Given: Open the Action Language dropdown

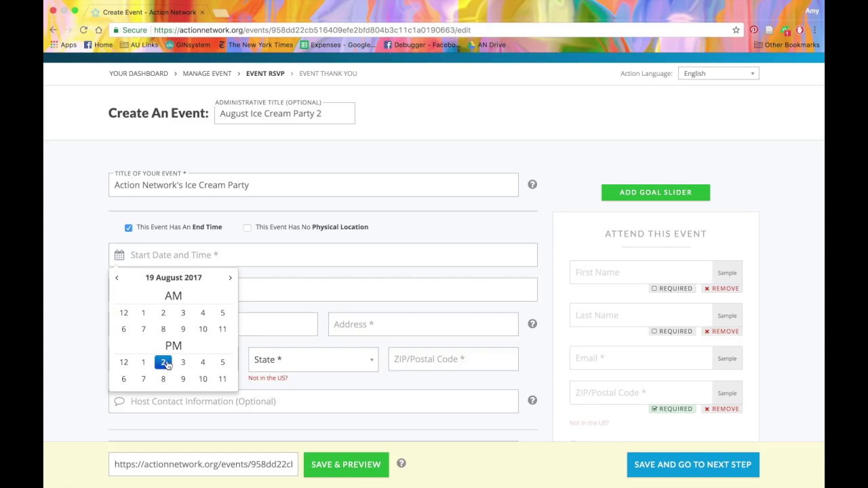Looking at the screenshot, I should 718,73.
